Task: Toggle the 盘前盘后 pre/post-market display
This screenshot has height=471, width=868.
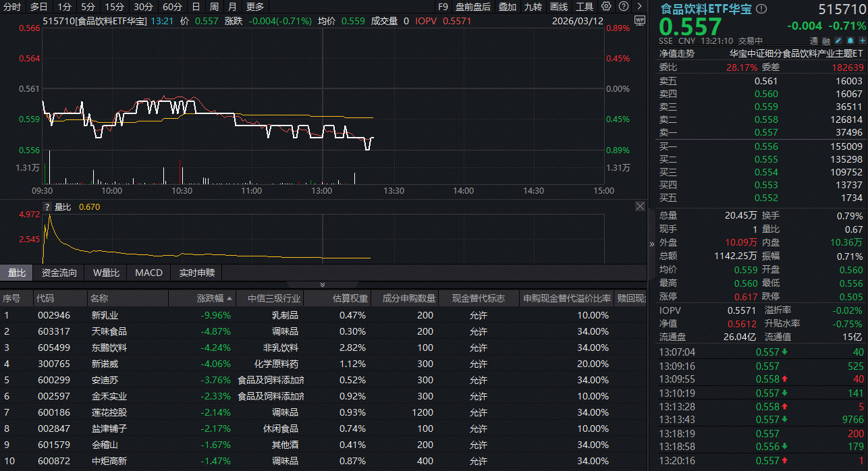Action: pos(472,7)
